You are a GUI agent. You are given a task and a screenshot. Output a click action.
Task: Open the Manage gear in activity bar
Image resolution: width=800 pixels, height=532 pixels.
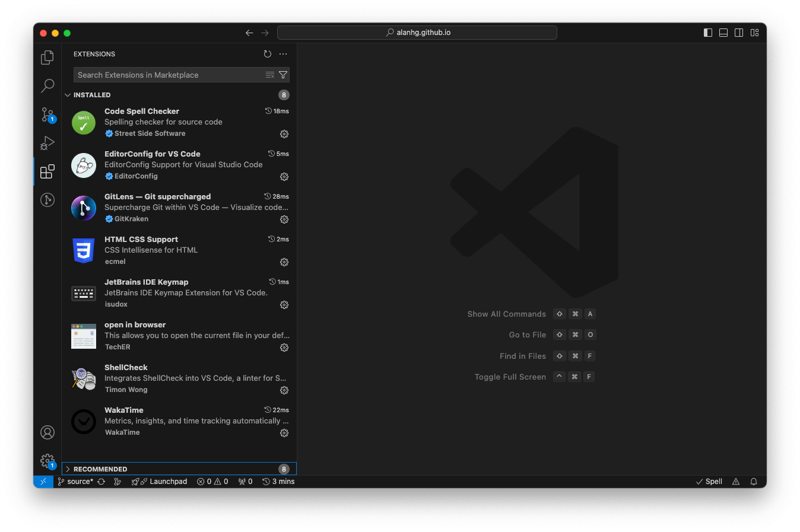47,461
